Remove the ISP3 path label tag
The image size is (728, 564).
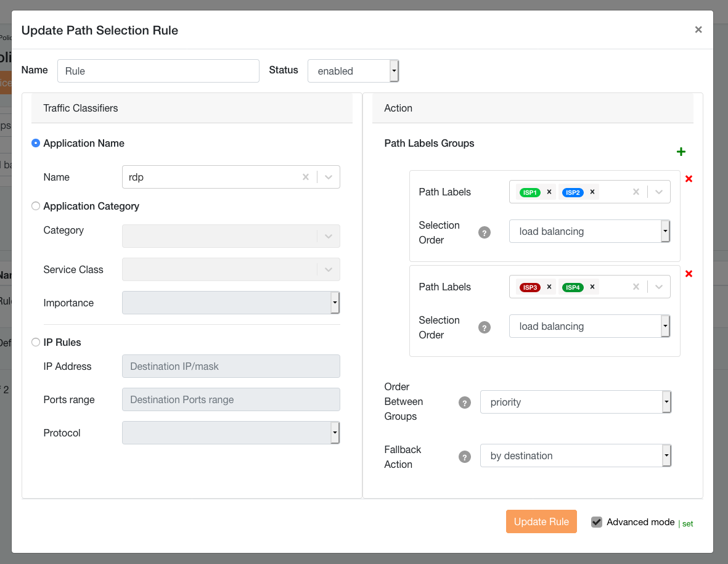(549, 287)
